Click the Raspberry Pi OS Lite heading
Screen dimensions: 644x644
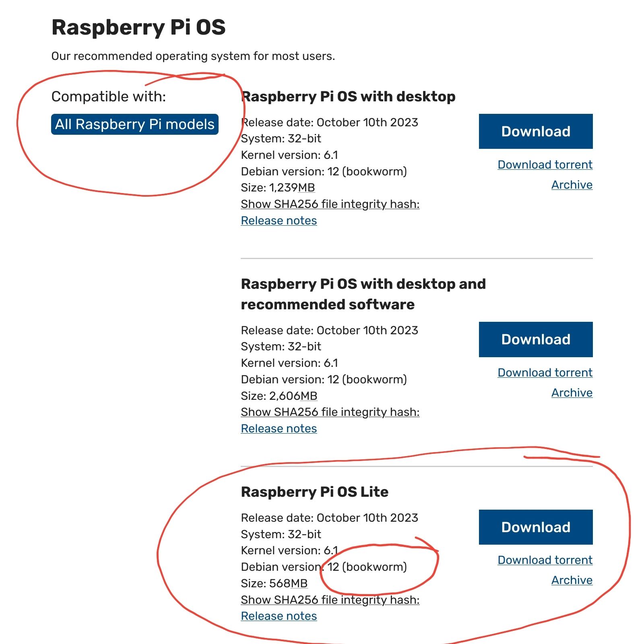314,492
